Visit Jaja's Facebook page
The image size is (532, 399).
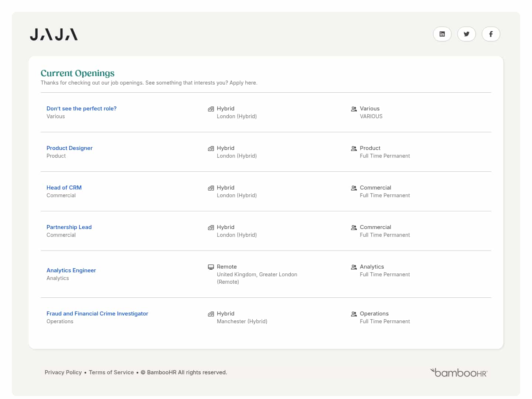click(491, 34)
